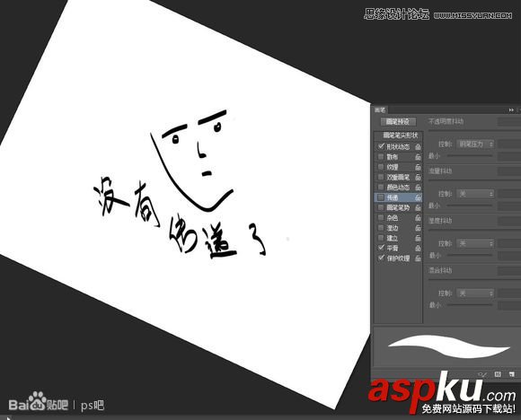Click lock icon for 形状动态 row
521x420 pixels.
pyautogui.click(x=418, y=146)
